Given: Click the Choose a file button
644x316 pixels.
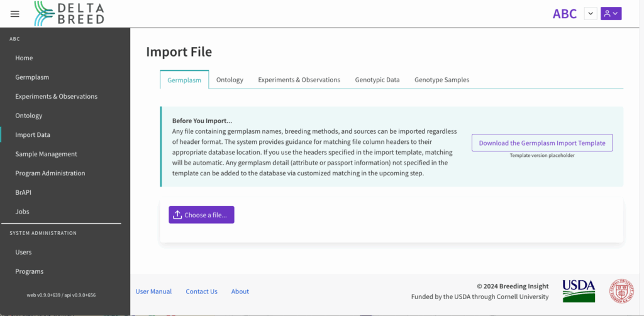Looking at the screenshot, I should [201, 215].
